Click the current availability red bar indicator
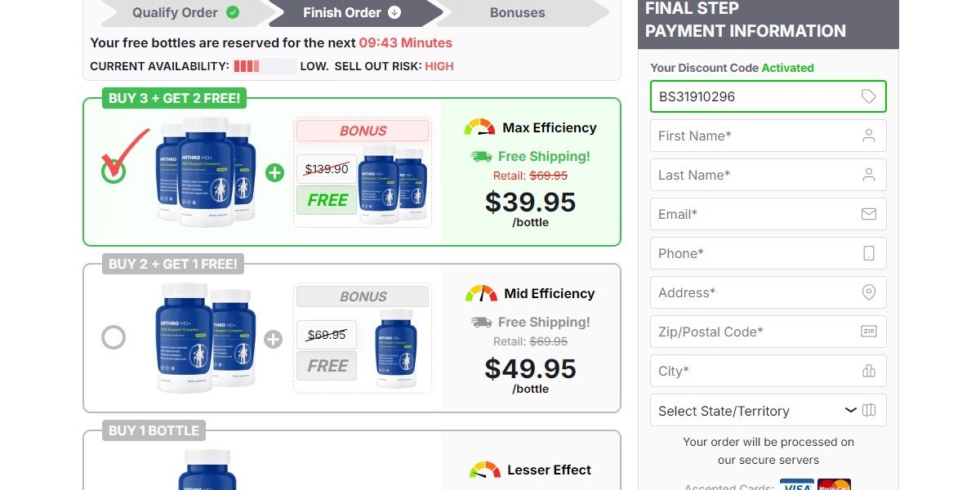 pyautogui.click(x=265, y=66)
